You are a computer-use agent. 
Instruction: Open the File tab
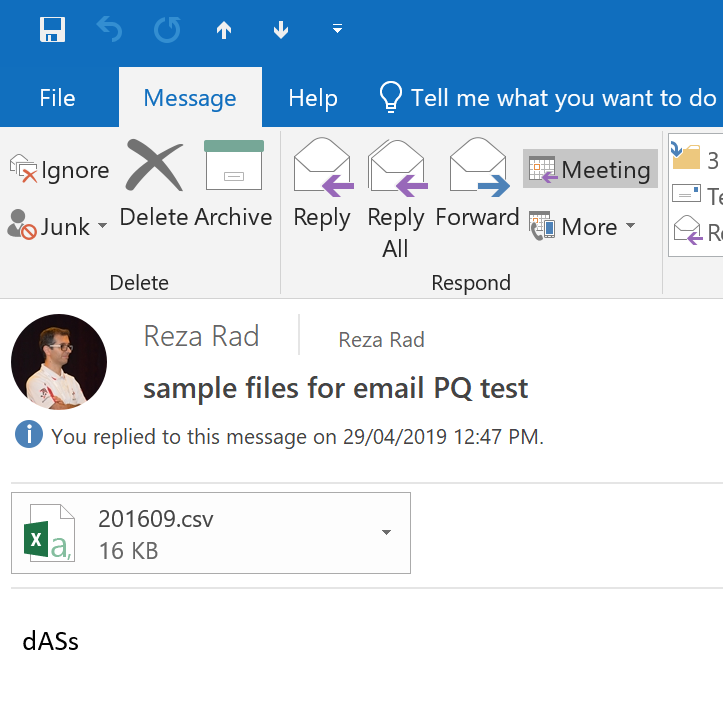(x=57, y=98)
